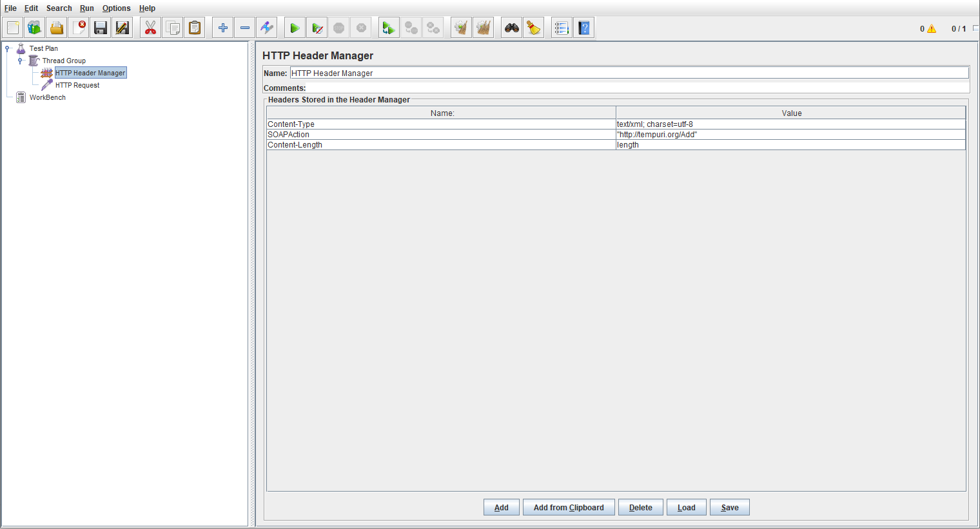Click the Delete button
The image size is (980, 529).
640,508
